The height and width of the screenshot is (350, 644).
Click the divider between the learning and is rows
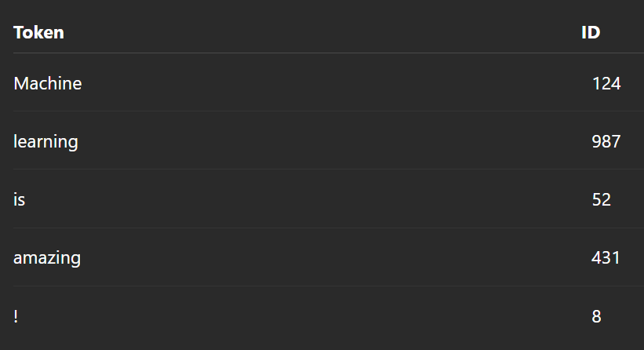tap(329, 170)
